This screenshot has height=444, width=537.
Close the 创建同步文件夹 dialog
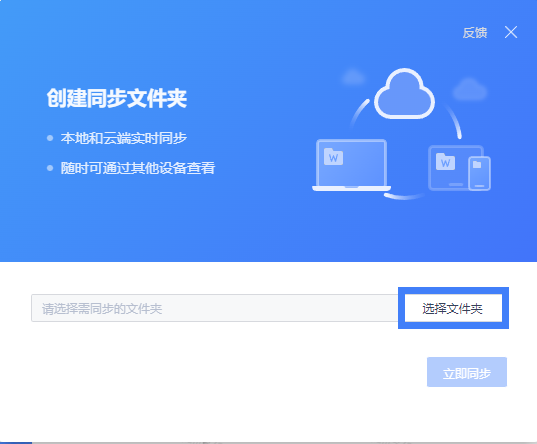tap(511, 33)
